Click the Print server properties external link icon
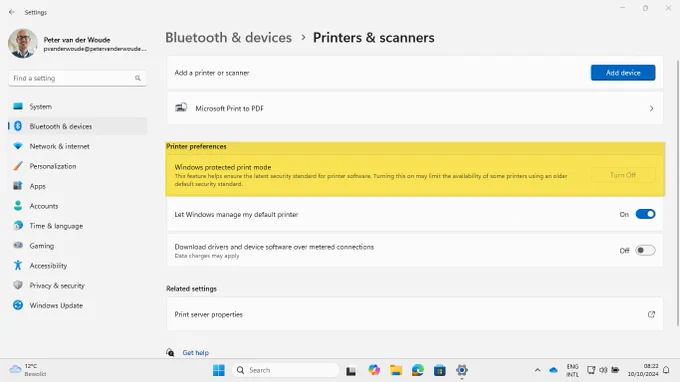This screenshot has height=382, width=680. click(651, 314)
